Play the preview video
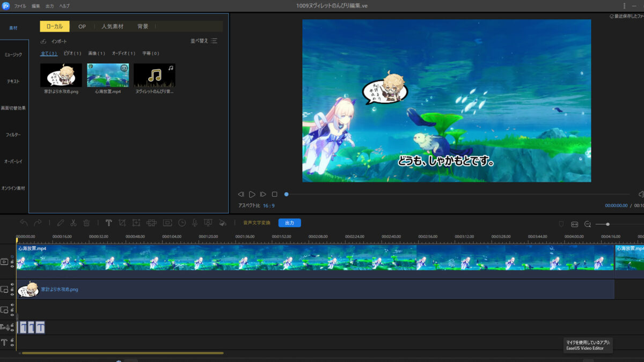 point(252,194)
